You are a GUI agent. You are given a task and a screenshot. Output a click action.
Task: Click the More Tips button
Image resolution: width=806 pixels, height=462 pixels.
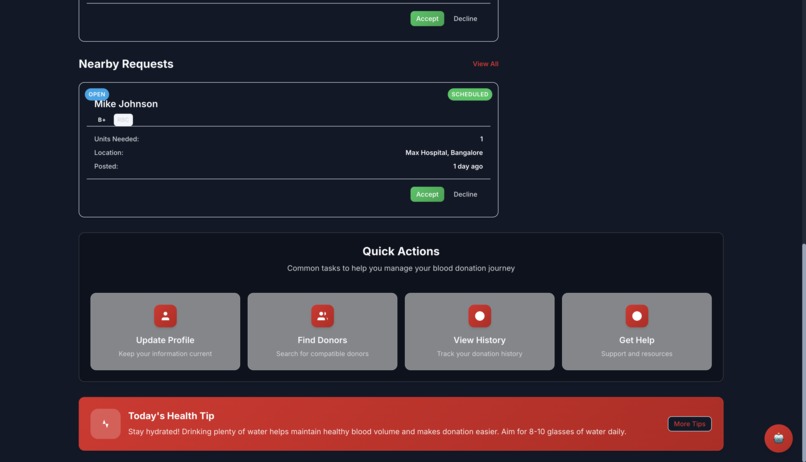689,424
